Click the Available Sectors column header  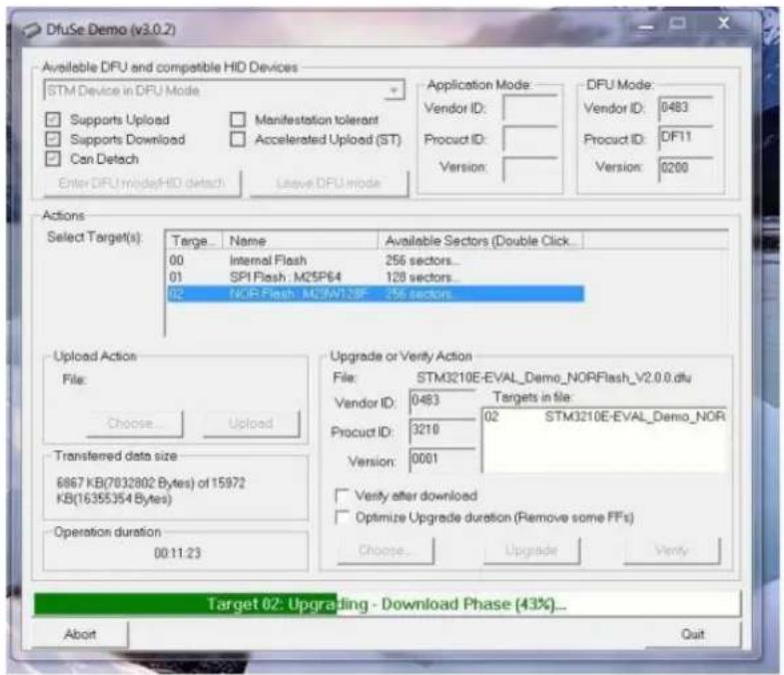coord(480,241)
